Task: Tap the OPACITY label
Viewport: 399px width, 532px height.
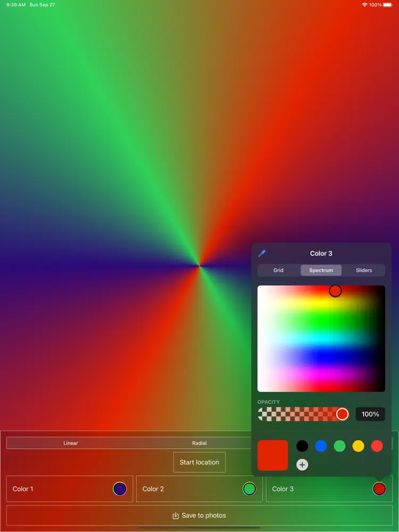Action: (x=268, y=402)
